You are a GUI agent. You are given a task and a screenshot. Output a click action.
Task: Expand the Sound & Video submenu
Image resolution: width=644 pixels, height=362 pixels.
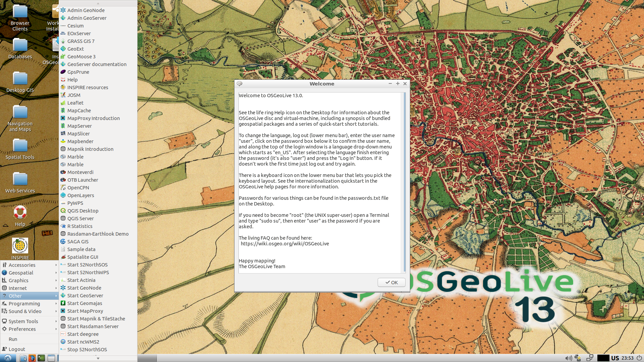(30, 311)
